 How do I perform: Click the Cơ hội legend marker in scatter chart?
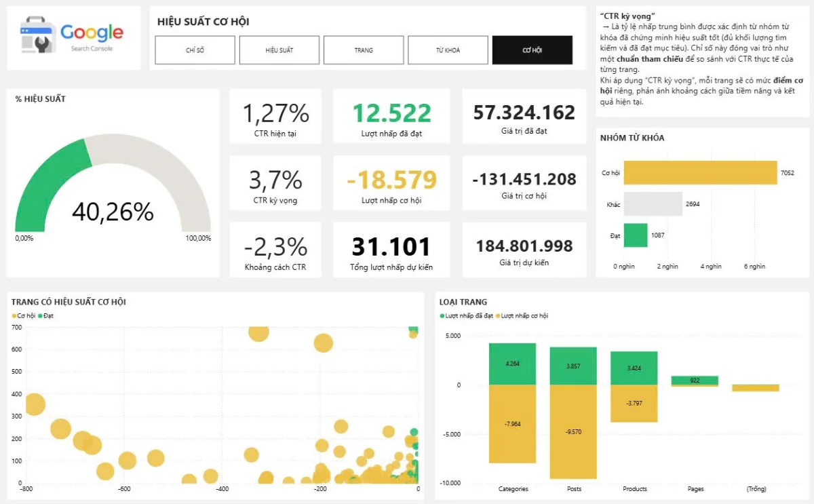click(x=14, y=316)
